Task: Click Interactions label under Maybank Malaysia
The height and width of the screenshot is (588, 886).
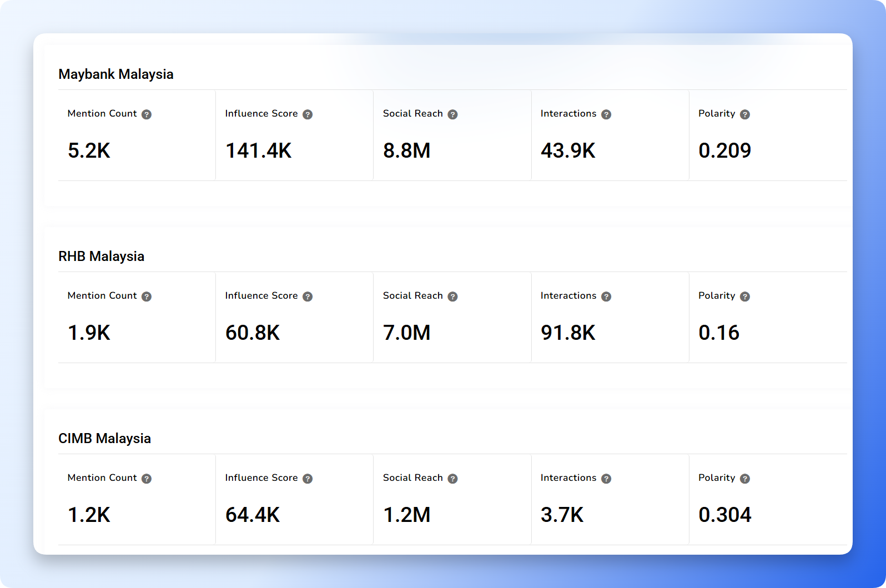Action: (x=568, y=113)
